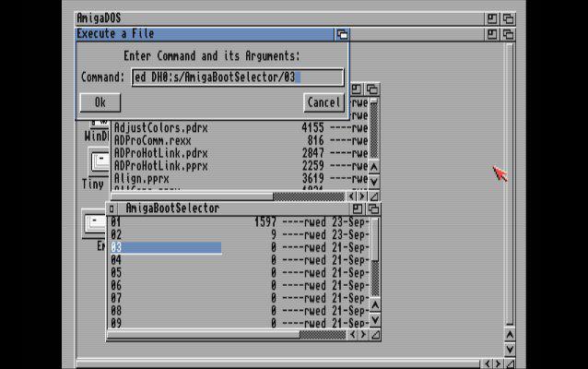Click the rexx file list horizontal scrollbar
This screenshot has width=588, height=369.
(x=228, y=196)
